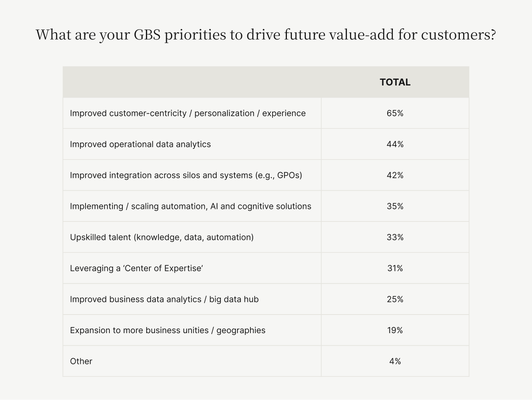Select the 'Upskilled talent' row label
Image resolution: width=532 pixels, height=400 pixels.
(x=161, y=237)
